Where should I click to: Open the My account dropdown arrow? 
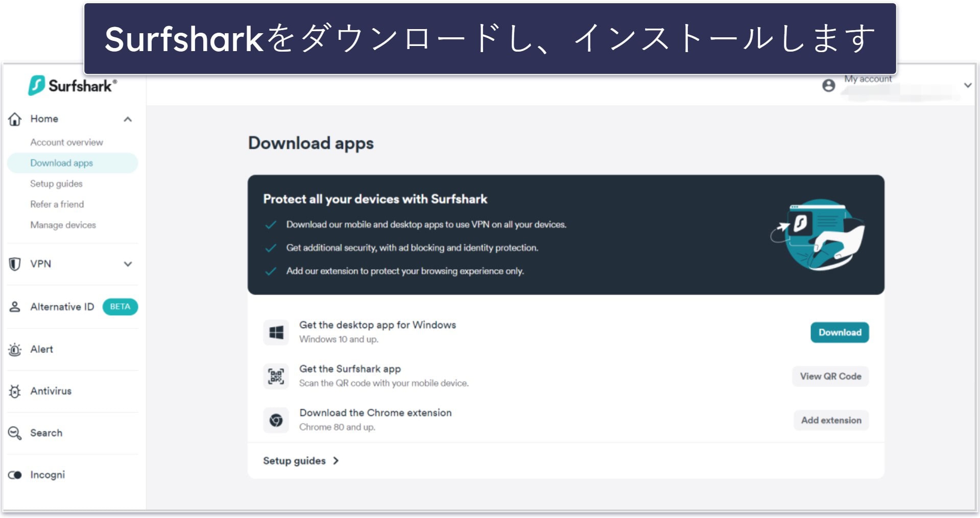(x=968, y=85)
